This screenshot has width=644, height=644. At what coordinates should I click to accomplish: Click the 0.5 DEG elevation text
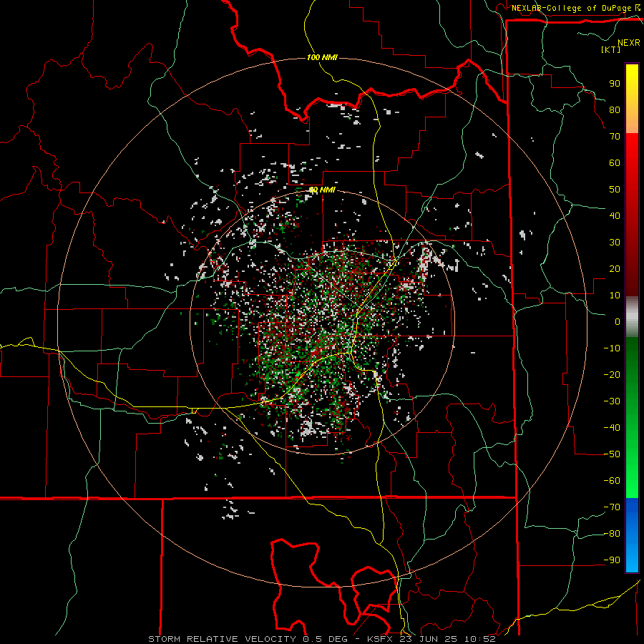(x=326, y=639)
